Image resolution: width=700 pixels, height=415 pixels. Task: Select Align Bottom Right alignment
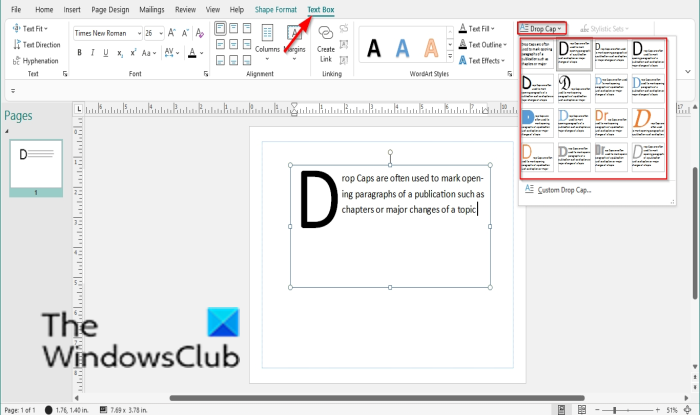[x=247, y=60]
